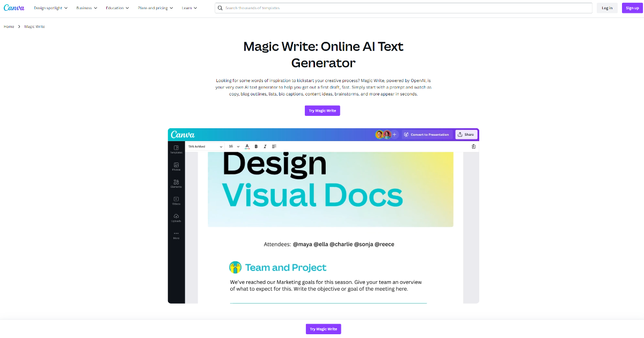Click the copy style icon at toolbar right
Viewport: 644px width, 338px height.
473,146
